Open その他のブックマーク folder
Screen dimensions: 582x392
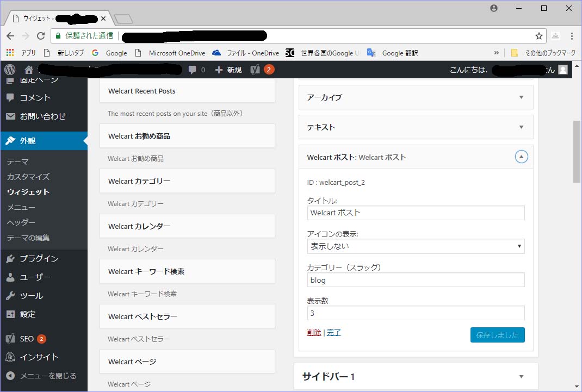tap(543, 53)
